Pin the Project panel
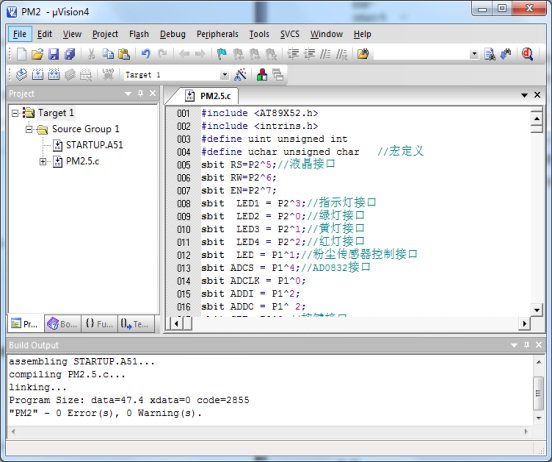The width and height of the screenshot is (552, 462). (x=140, y=93)
